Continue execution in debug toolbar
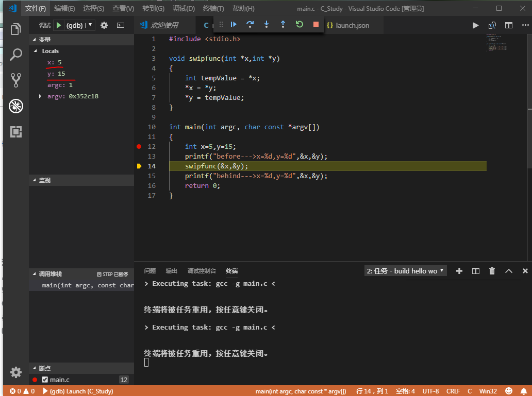 click(x=234, y=24)
